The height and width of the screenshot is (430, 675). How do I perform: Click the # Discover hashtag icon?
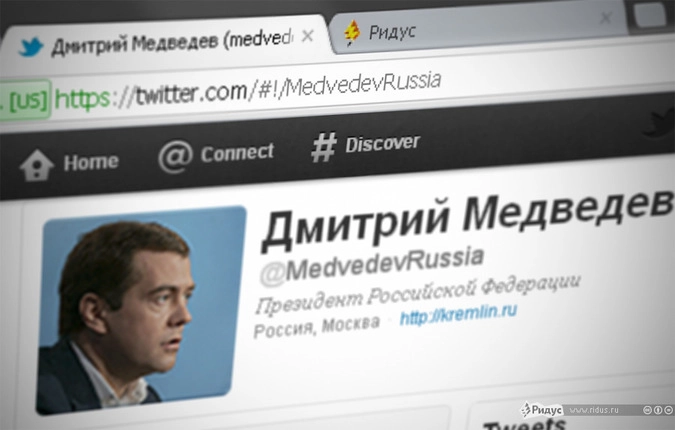(x=324, y=147)
